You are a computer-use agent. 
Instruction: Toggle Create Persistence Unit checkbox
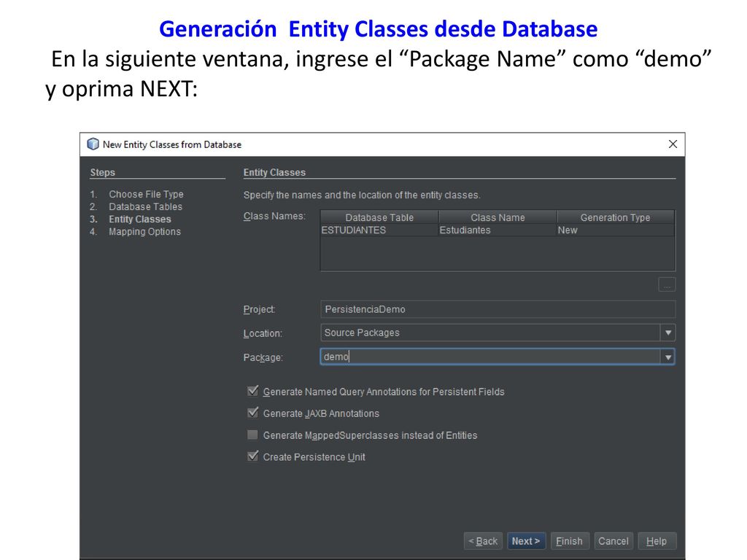tap(252, 456)
